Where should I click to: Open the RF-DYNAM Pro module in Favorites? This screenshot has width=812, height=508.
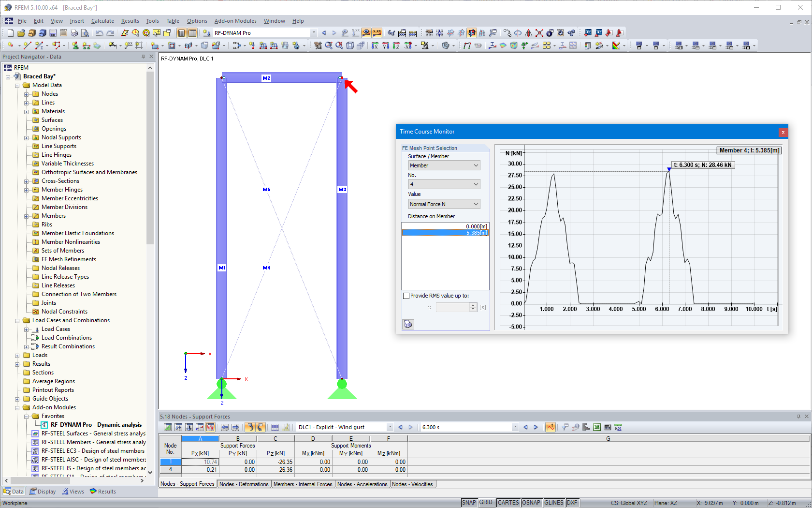pyautogui.click(x=95, y=424)
